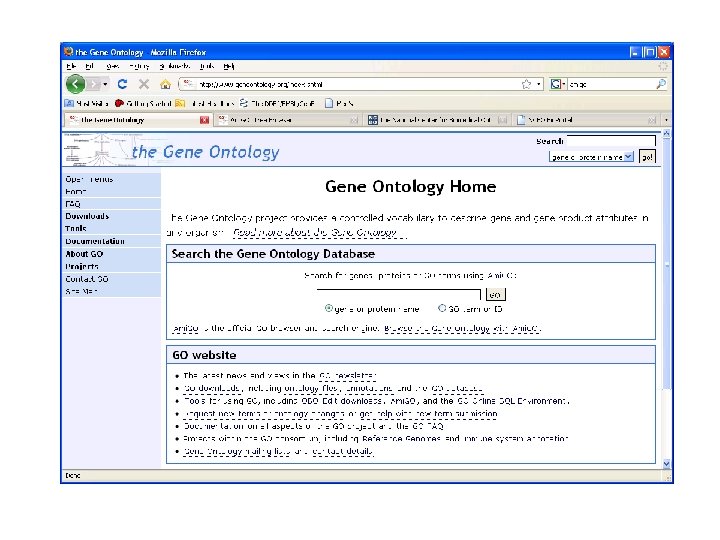Viewport: 720px width, 540px height.
Task: Click Browse the Gene Ontology with AmiGO link
Action: click(x=462, y=328)
